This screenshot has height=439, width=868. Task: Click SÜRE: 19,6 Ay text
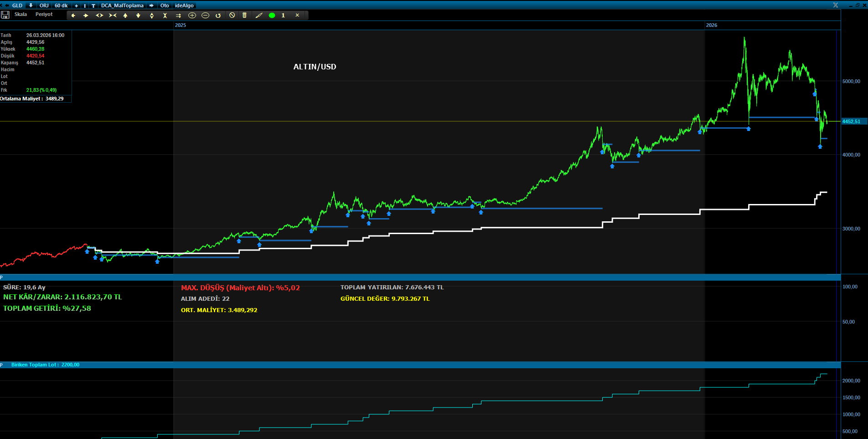(x=24, y=287)
